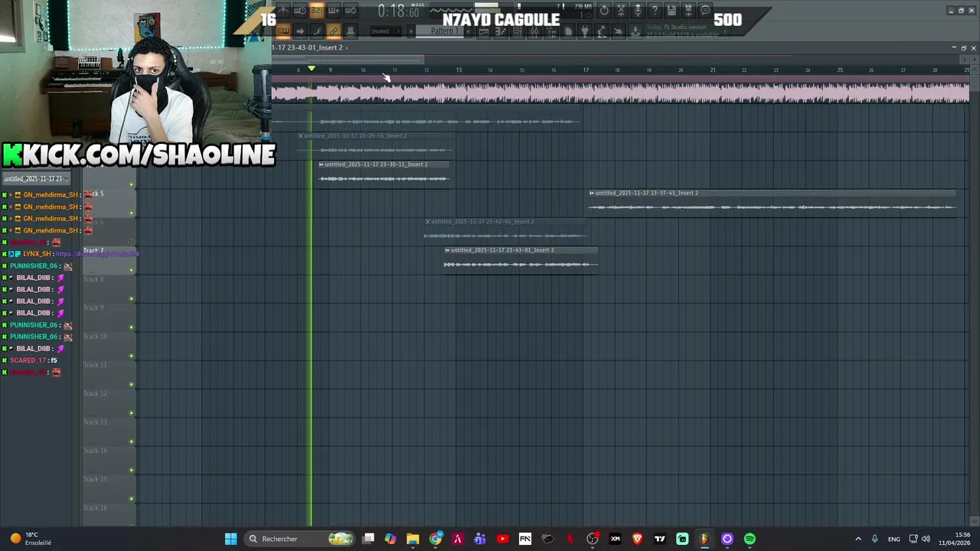
Task: Open the Mixer icon
Action: (534, 31)
